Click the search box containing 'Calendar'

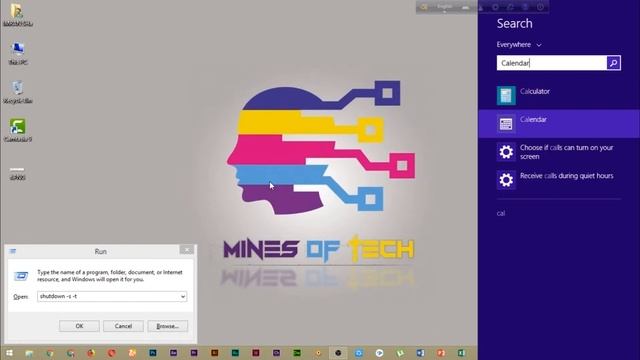coord(551,63)
